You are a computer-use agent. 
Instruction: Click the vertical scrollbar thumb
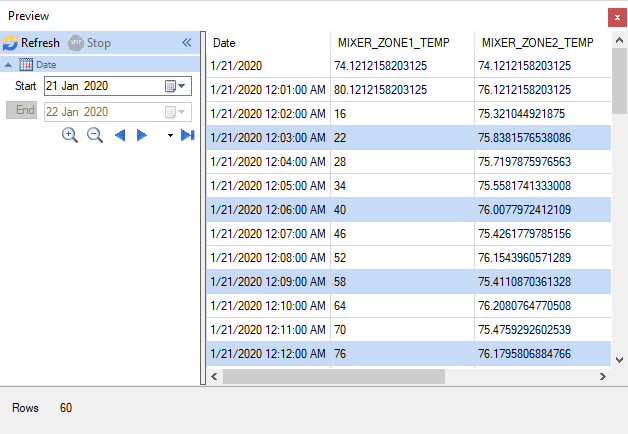(x=619, y=81)
